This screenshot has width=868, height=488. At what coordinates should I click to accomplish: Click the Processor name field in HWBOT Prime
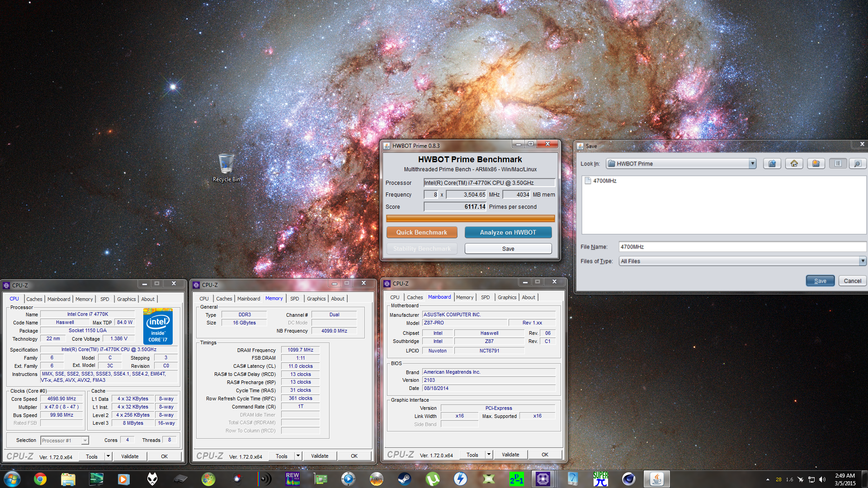489,183
